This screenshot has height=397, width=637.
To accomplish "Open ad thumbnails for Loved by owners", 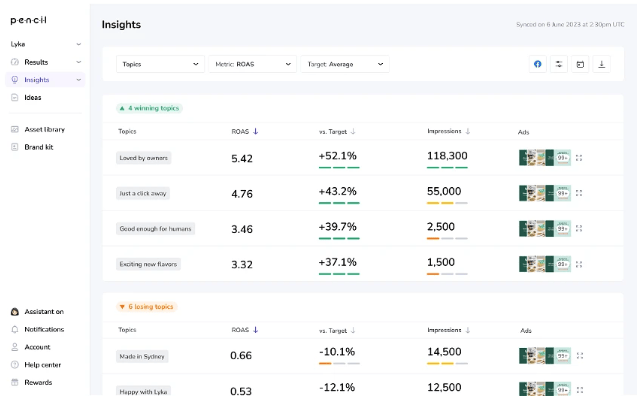I will (x=545, y=158).
